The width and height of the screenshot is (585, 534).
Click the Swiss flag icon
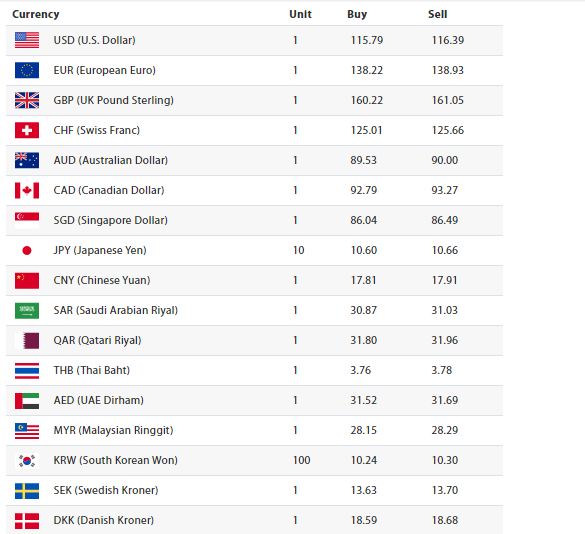pos(27,130)
